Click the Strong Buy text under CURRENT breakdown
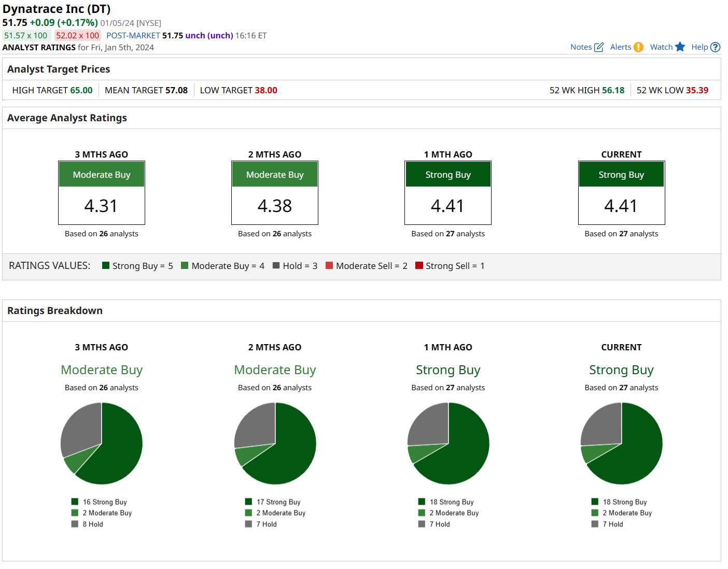Image resolution: width=728 pixels, height=569 pixels. tap(621, 369)
